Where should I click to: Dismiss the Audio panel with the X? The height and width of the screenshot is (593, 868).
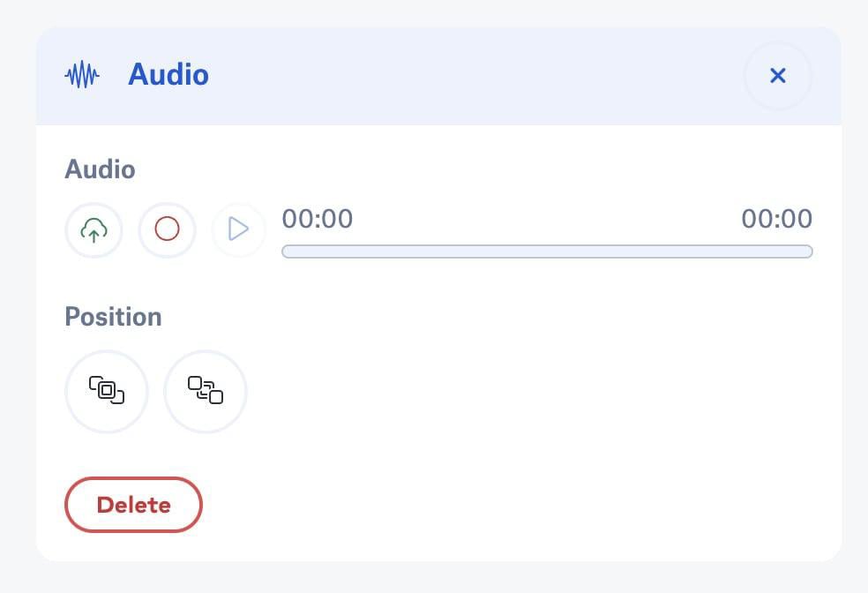point(777,75)
